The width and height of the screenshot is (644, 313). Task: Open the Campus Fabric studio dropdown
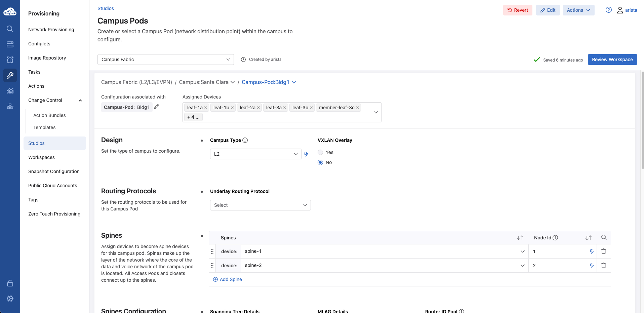[x=165, y=60]
